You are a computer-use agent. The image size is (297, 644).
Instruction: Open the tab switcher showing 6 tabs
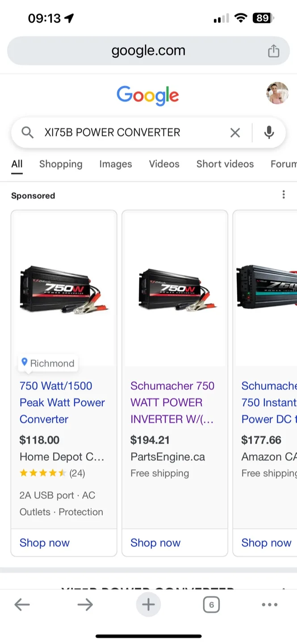[211, 605]
